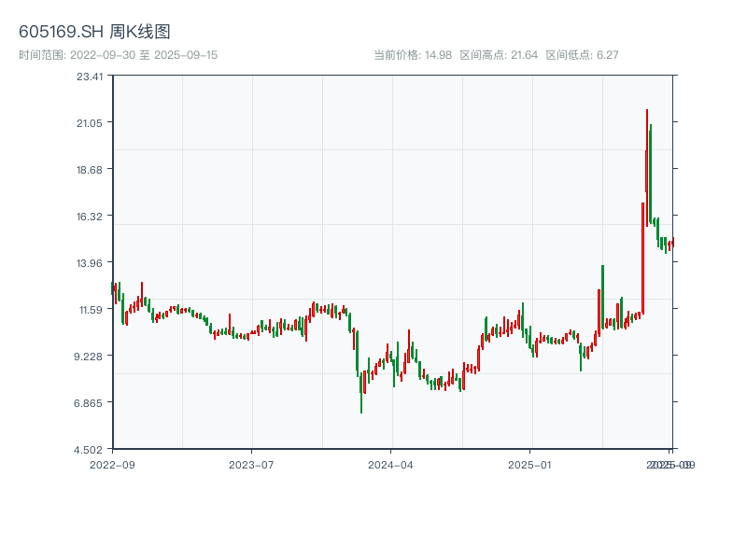
Task: Click the 23.41 y-axis price label
Action: [x=90, y=77]
